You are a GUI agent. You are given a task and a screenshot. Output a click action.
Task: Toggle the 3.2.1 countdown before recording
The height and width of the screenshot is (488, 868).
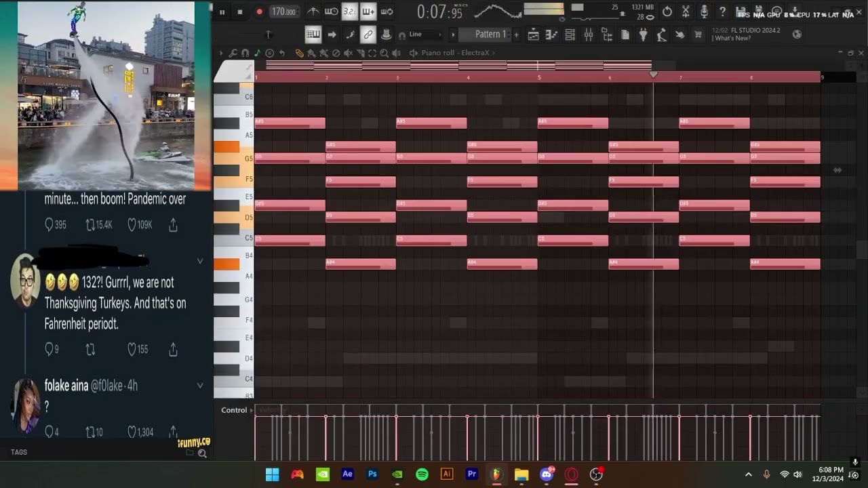[x=349, y=12]
